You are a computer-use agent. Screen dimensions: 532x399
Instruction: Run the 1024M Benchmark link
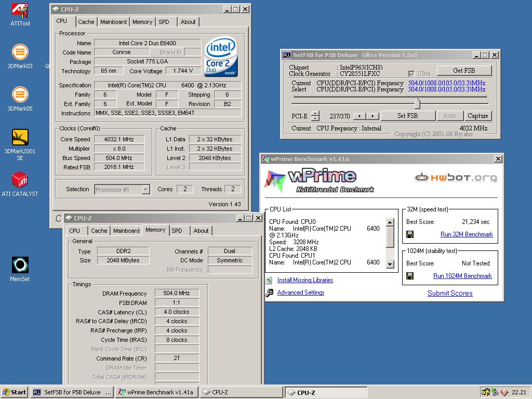pos(462,276)
